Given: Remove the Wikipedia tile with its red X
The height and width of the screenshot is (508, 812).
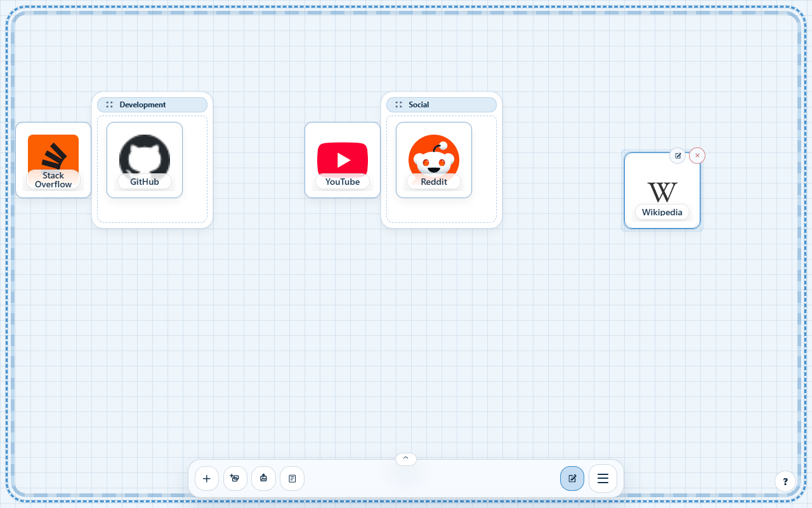Looking at the screenshot, I should (x=697, y=156).
